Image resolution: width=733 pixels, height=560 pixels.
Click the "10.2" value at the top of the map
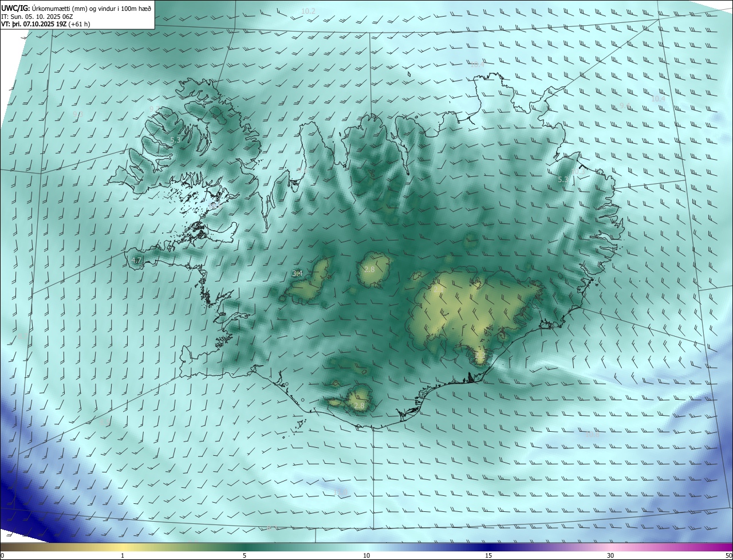[308, 11]
